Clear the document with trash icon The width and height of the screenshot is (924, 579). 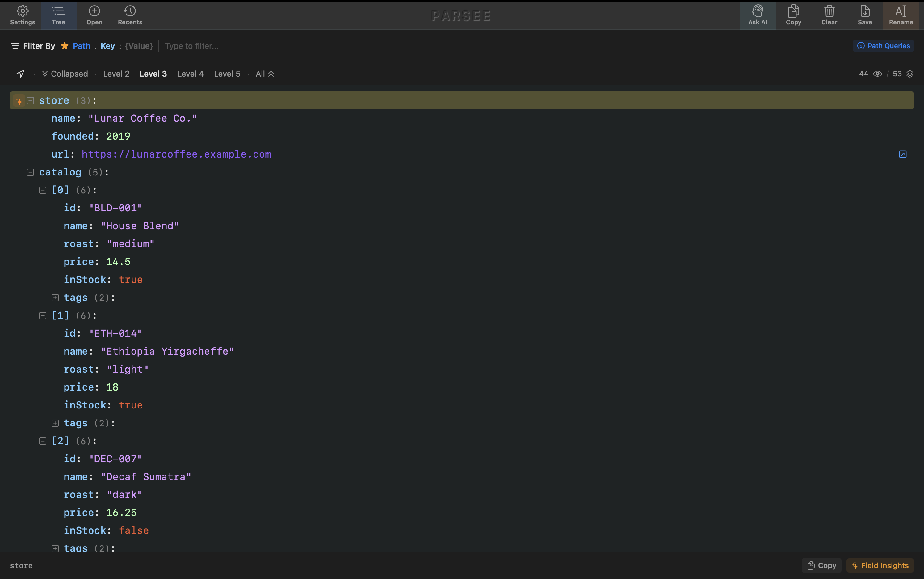coord(829,15)
